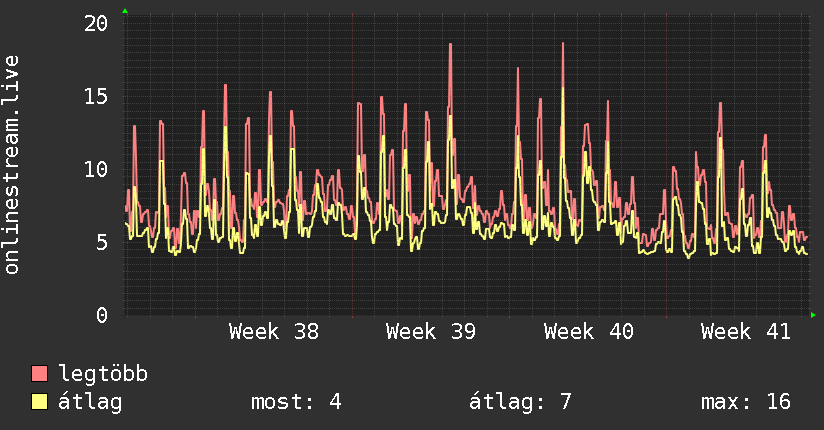This screenshot has height=430, width=824.
Task: Click the Y-axis value 0
Action: pyautogui.click(x=102, y=315)
